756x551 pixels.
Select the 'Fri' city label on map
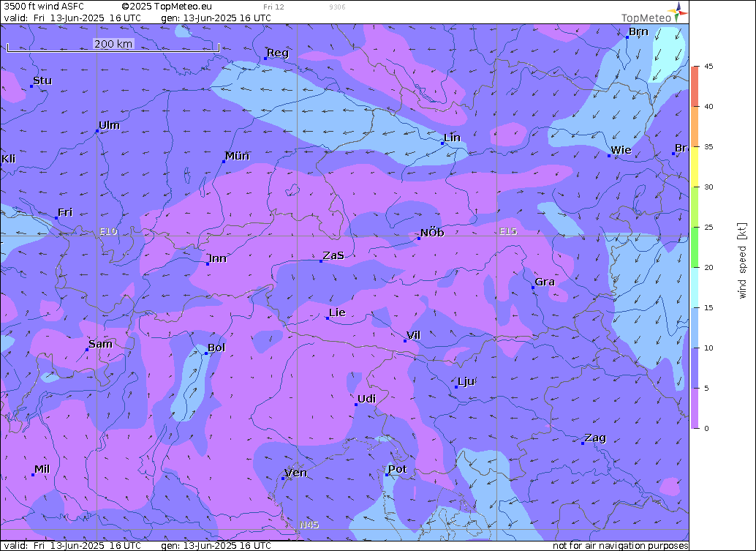[x=65, y=212]
